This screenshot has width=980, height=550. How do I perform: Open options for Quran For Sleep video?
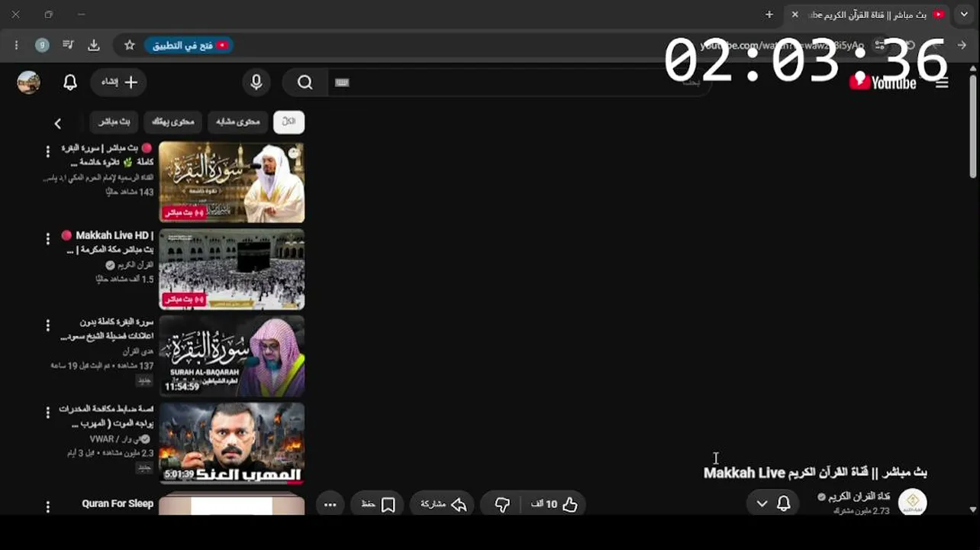pos(47,506)
